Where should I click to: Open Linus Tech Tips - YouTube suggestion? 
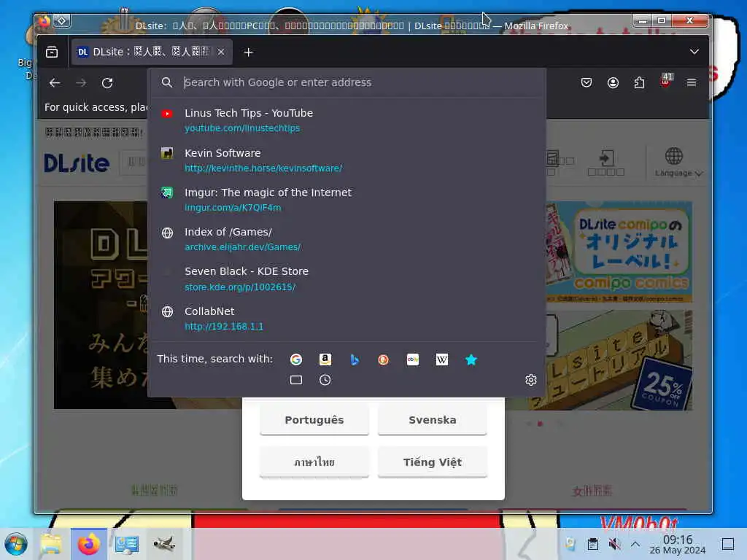(x=347, y=120)
